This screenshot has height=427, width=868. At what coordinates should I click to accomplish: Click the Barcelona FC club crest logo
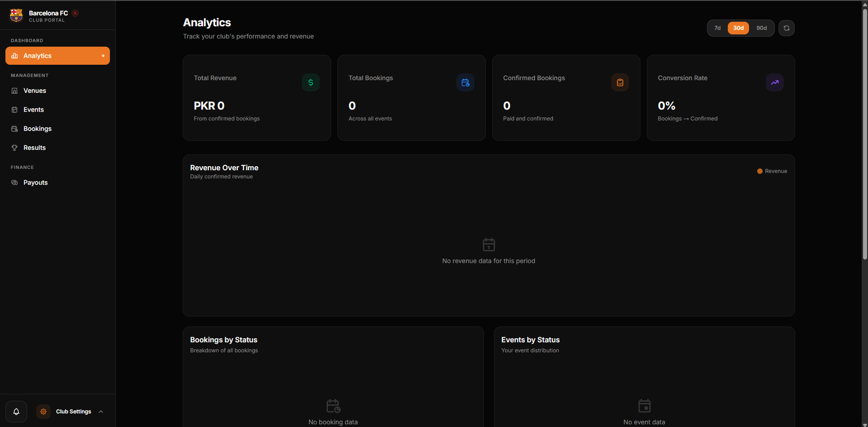pyautogui.click(x=16, y=15)
